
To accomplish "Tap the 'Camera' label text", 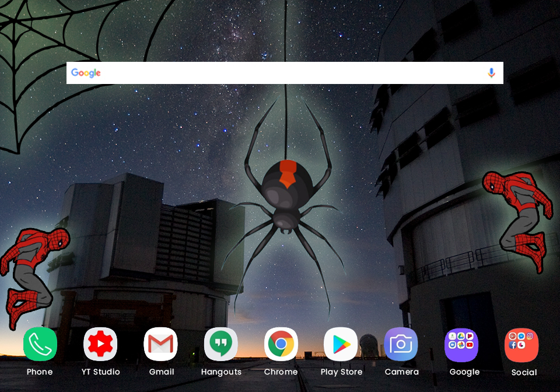I will click(402, 372).
